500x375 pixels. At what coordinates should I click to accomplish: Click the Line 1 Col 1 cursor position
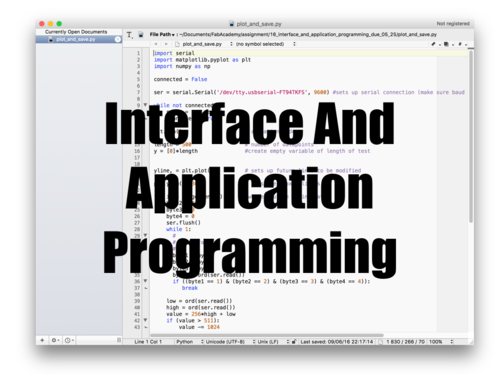pos(148,342)
